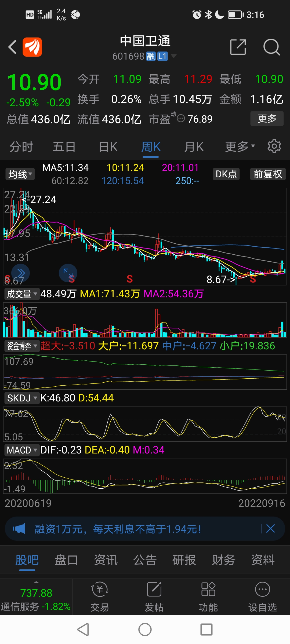Tap the 融 margin badge

point(151,56)
